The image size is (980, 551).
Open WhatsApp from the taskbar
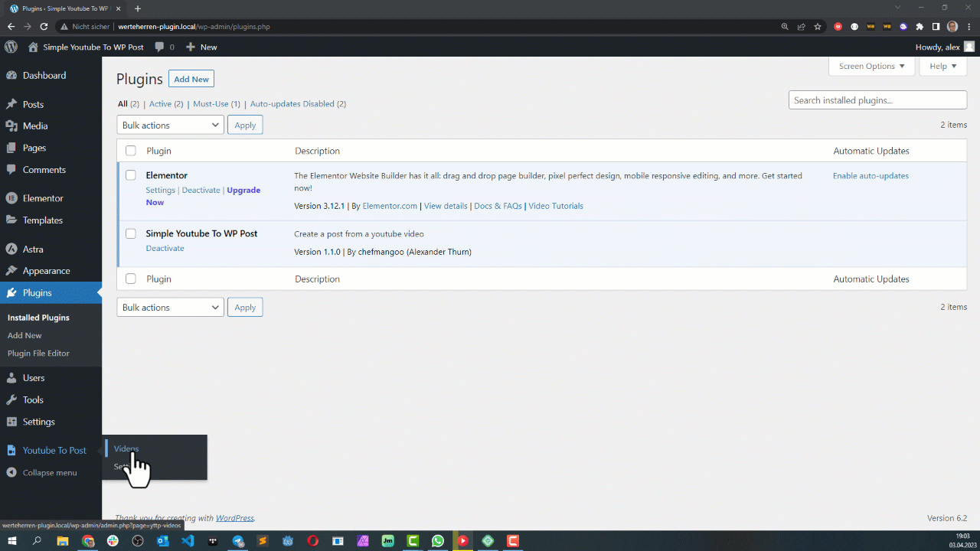(x=437, y=541)
